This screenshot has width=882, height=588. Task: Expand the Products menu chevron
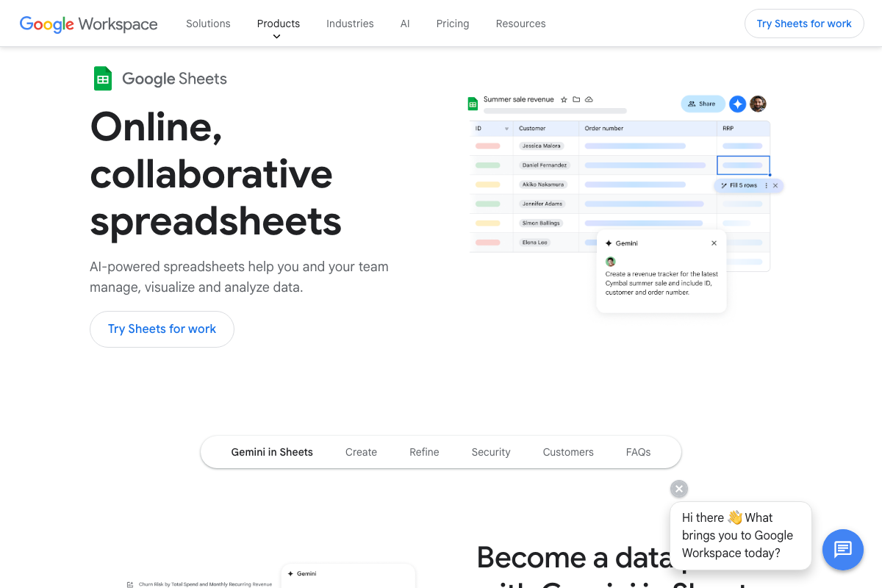[x=276, y=37]
